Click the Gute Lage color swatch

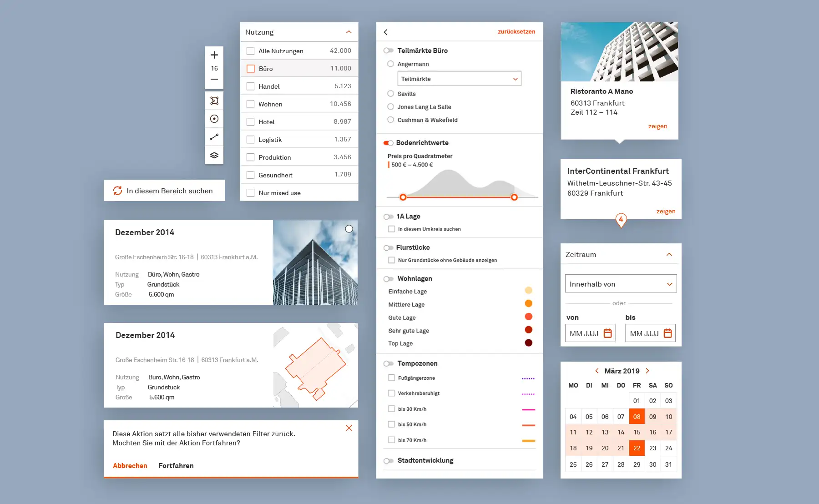528,317
